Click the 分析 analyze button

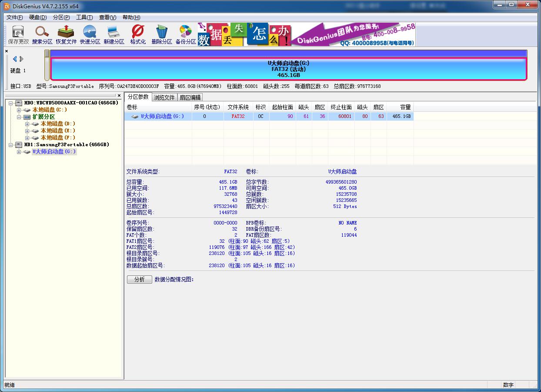(139, 279)
